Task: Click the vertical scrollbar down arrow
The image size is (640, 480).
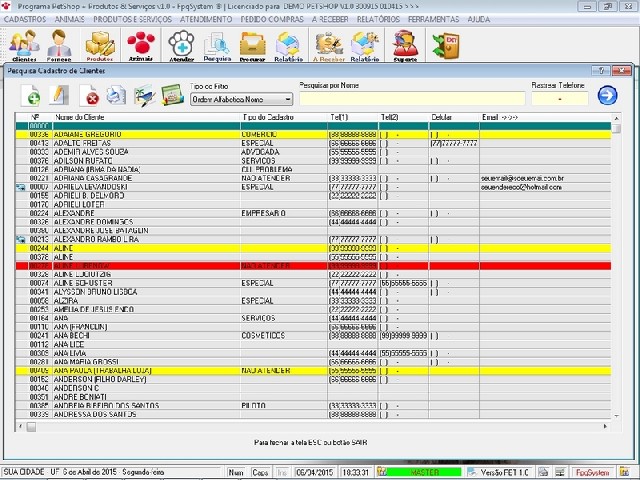Action: (616, 416)
